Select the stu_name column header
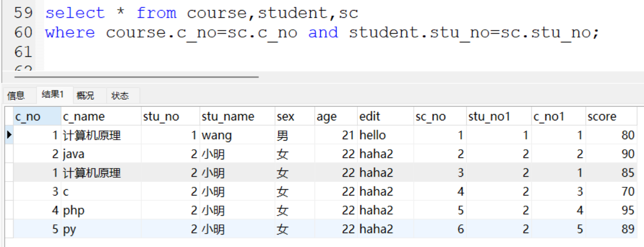This screenshot has height=247, width=644. 228,117
